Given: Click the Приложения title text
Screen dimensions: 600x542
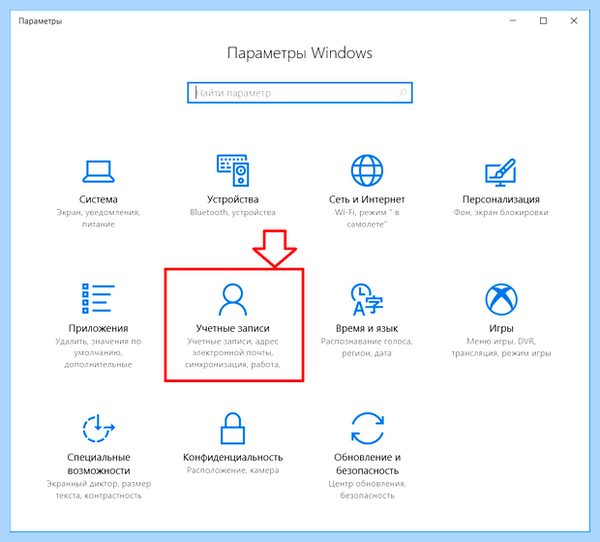Looking at the screenshot, I should click(x=98, y=328).
